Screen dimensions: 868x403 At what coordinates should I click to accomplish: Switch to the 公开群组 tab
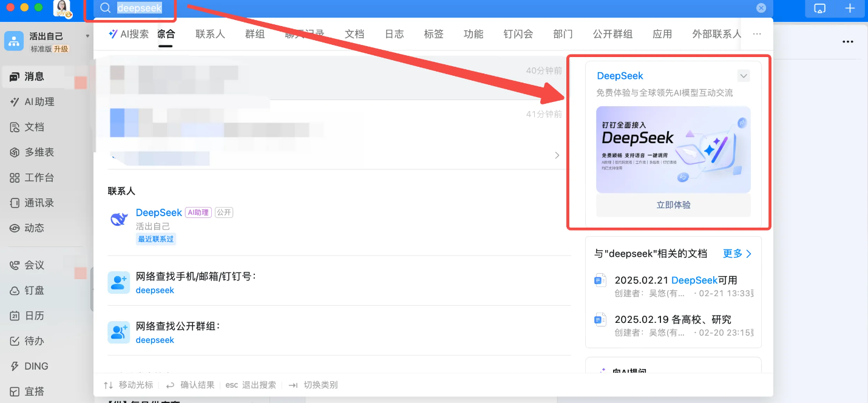pos(612,34)
